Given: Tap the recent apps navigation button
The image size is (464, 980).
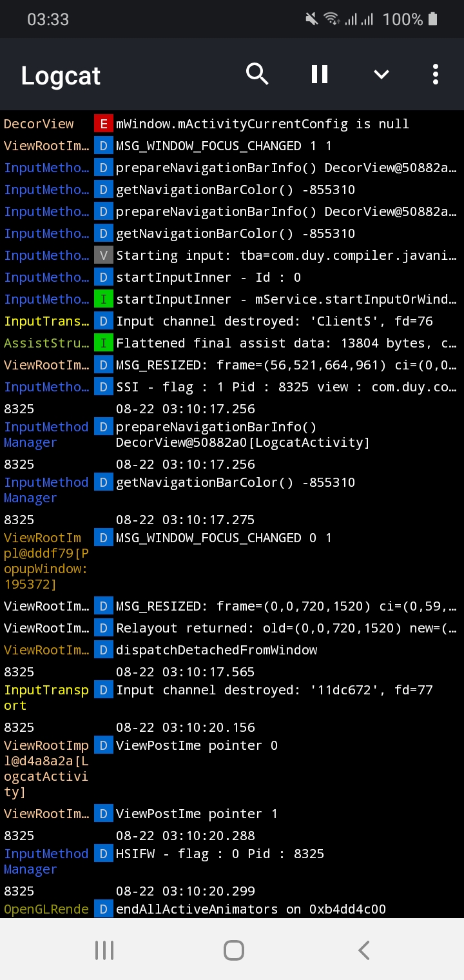Looking at the screenshot, I should (104, 950).
